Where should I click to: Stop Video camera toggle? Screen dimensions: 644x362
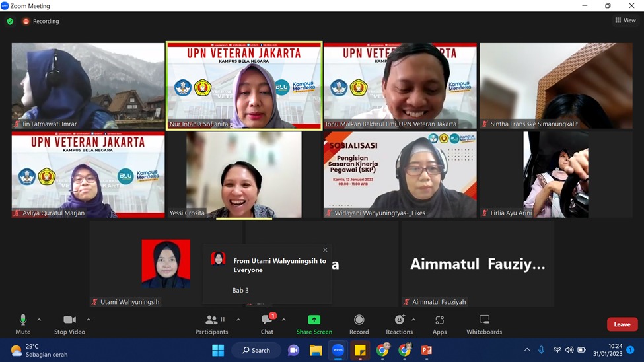tap(69, 323)
